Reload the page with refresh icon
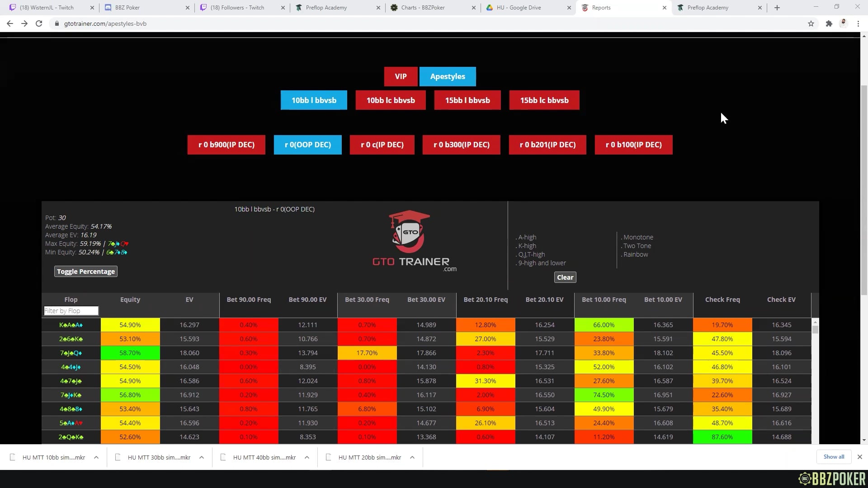 39,23
